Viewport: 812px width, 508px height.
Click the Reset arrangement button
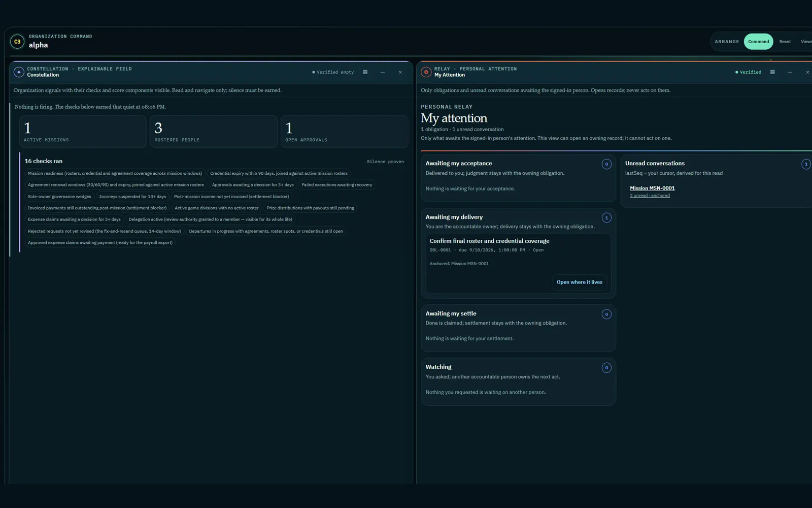pyautogui.click(x=785, y=42)
